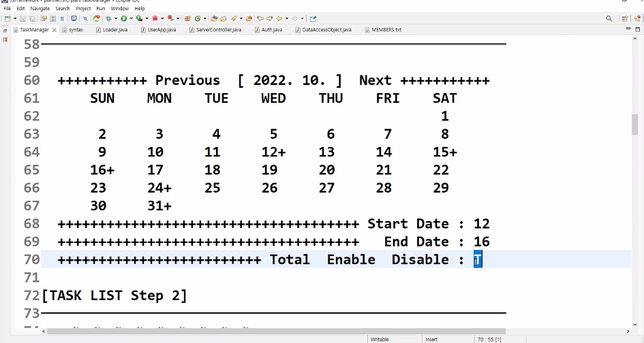
Task: Maximize the editor area
Action: pos(637,29)
